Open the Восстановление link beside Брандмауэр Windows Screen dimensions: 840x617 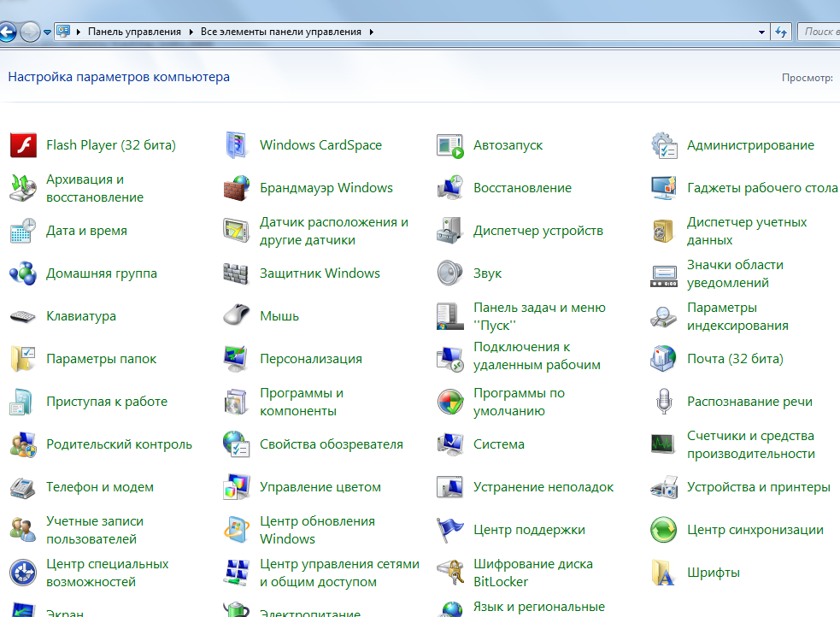click(522, 188)
